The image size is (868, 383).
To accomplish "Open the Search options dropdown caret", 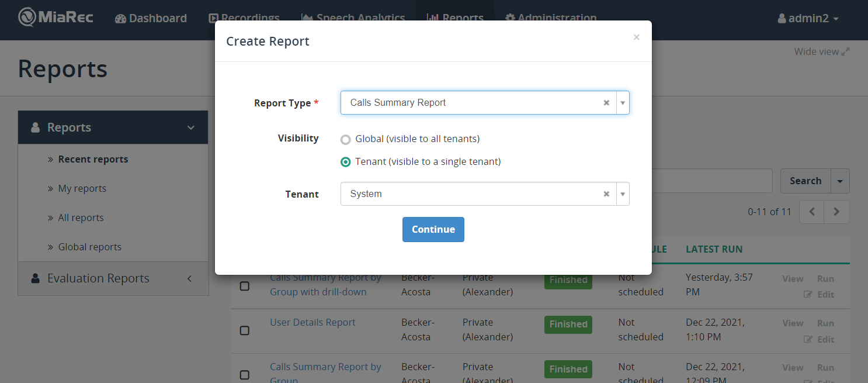I will point(840,181).
